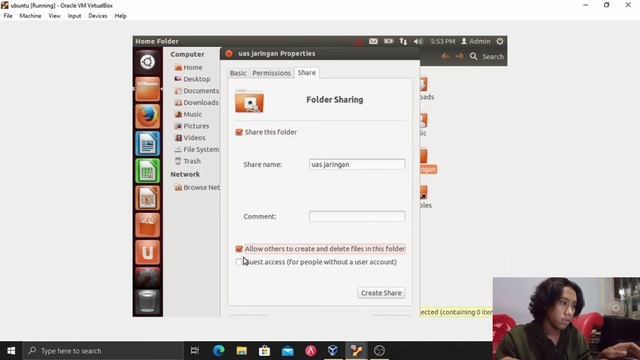Open the system gear menu in panel
The width and height of the screenshot is (640, 360).
(500, 41)
